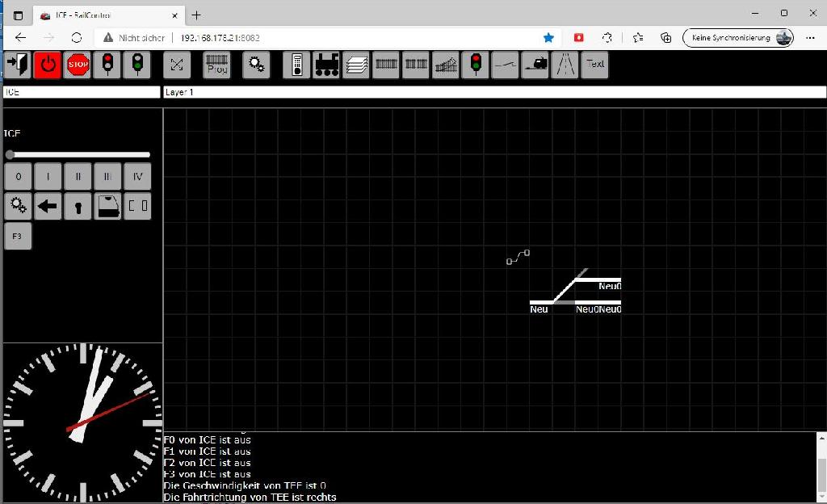Open the Layer 1 selector dropdown
827x504 pixels.
494,92
